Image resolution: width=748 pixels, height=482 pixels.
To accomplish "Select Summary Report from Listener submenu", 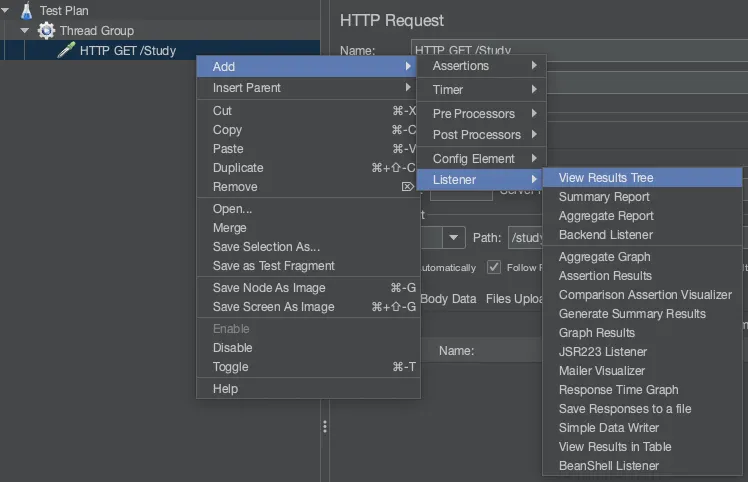I will pyautogui.click(x=604, y=197).
